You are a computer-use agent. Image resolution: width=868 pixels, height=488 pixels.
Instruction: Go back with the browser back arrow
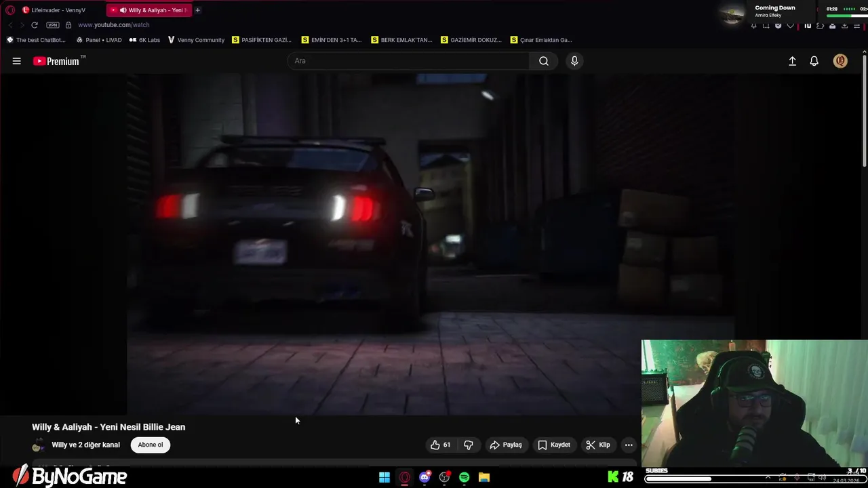coord(10,25)
